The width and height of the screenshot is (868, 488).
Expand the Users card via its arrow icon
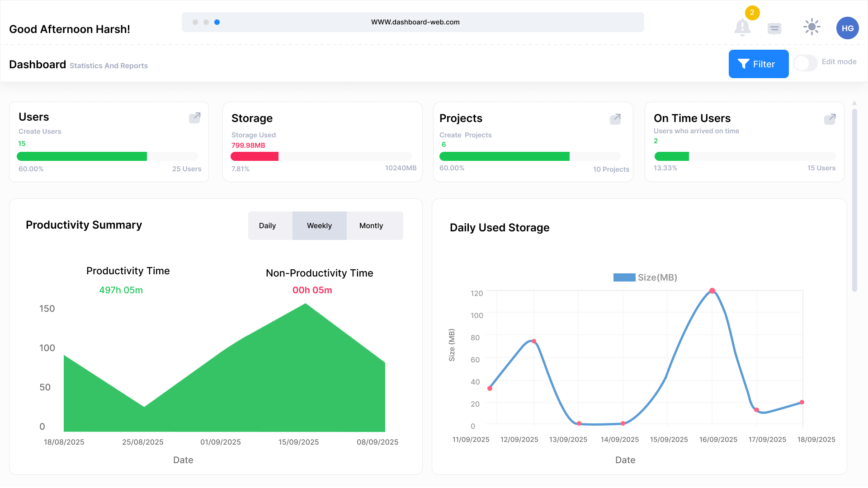click(195, 117)
